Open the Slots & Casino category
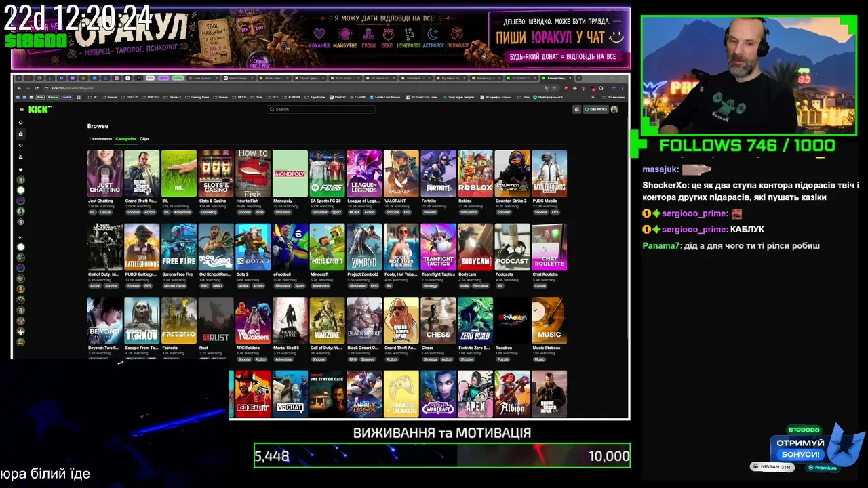Screen dimensions: 868x488 [x=216, y=174]
